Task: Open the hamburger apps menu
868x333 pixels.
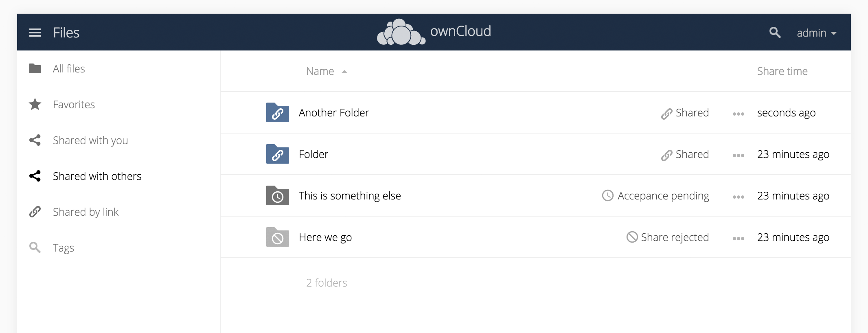Action: tap(35, 33)
